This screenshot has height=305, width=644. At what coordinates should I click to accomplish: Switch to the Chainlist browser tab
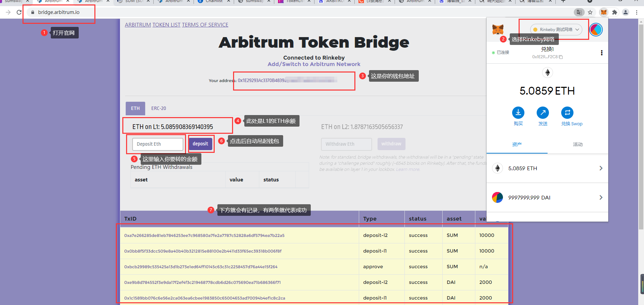(x=214, y=1)
